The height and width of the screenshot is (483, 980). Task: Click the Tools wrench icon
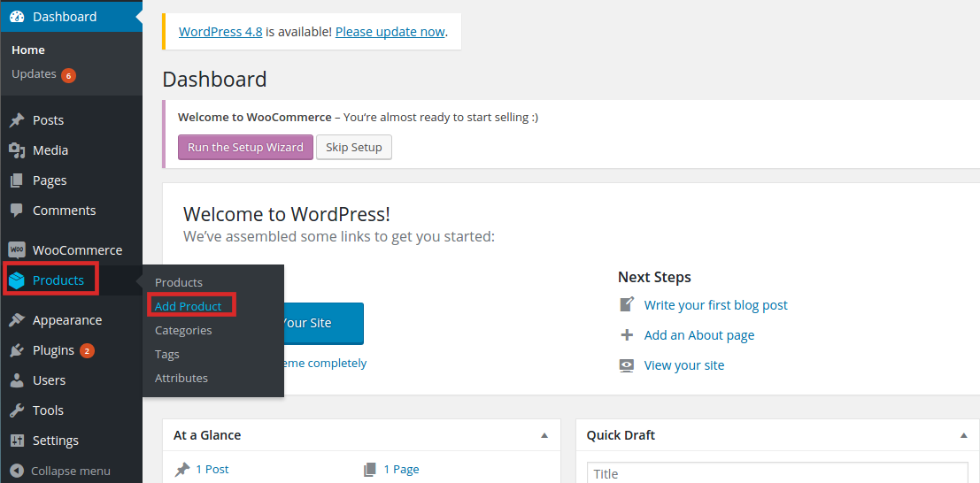(x=17, y=410)
